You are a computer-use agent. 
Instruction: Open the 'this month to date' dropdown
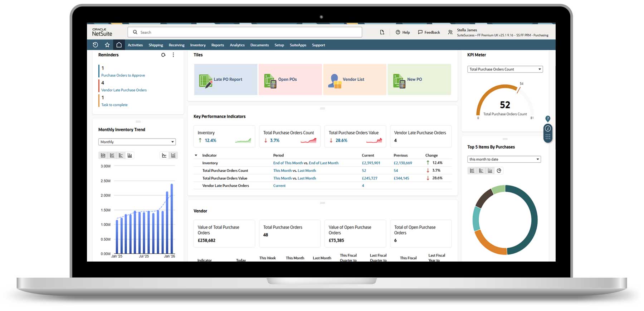[504, 159]
